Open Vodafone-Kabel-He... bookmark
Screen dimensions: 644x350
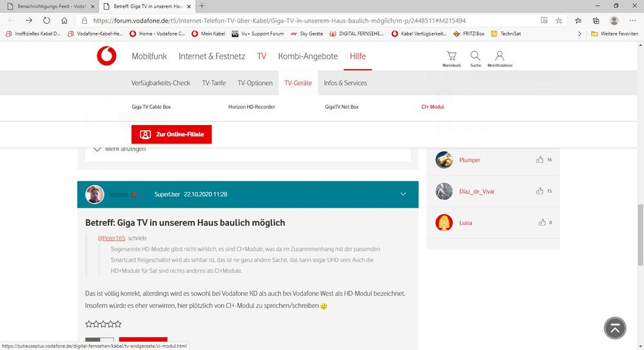coord(95,34)
